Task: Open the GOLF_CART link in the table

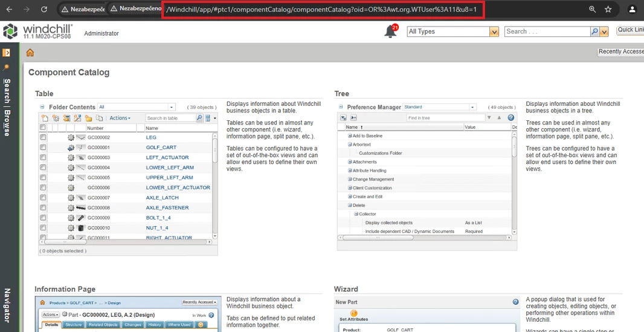Action: (161, 147)
